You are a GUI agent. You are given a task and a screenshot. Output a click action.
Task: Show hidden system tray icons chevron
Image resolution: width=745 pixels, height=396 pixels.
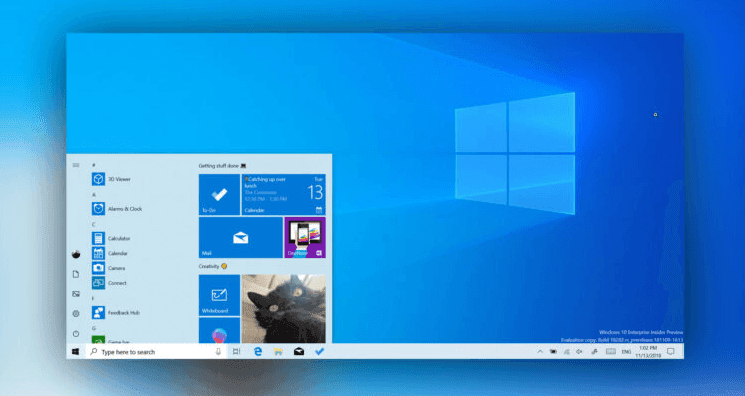[x=540, y=352]
